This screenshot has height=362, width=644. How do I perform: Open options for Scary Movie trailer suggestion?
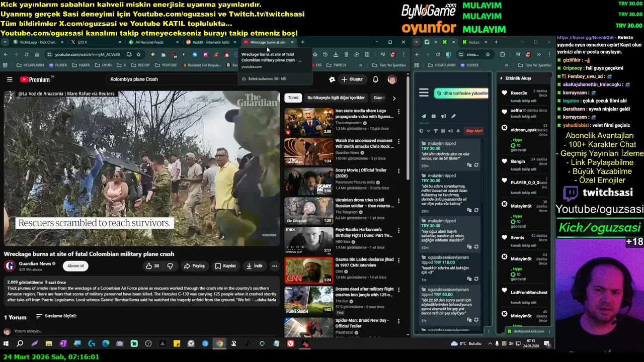tap(398, 171)
